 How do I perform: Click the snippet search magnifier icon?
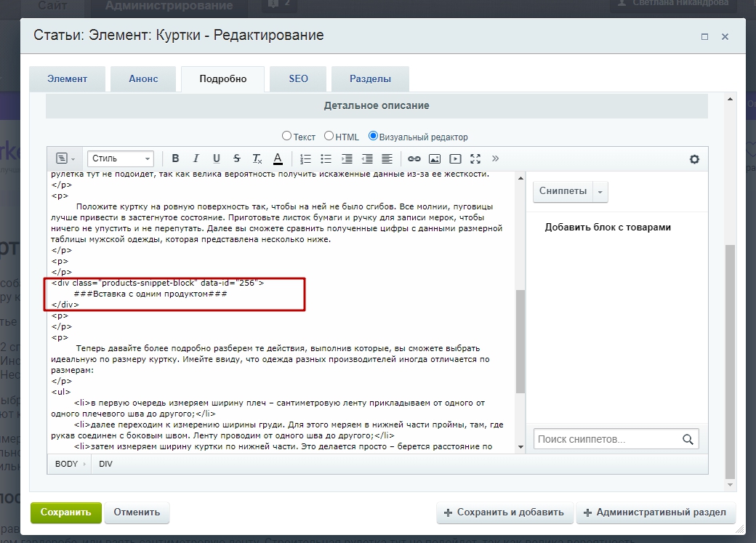688,439
